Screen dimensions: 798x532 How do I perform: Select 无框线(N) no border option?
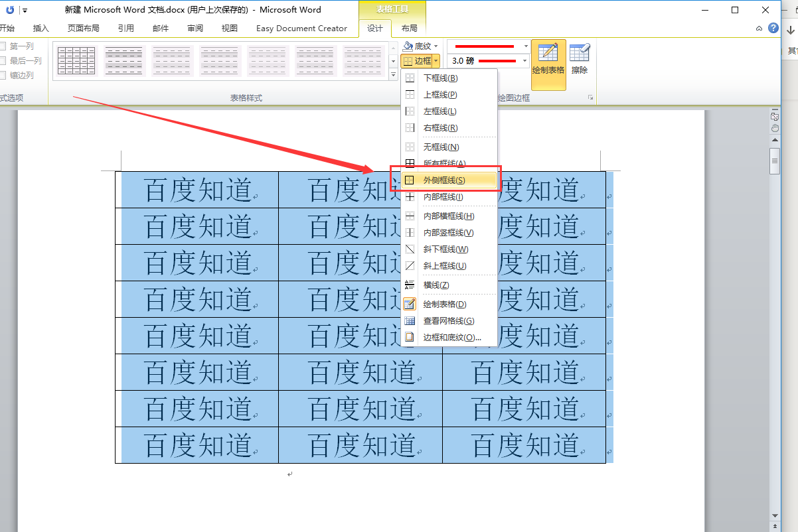pos(449,147)
